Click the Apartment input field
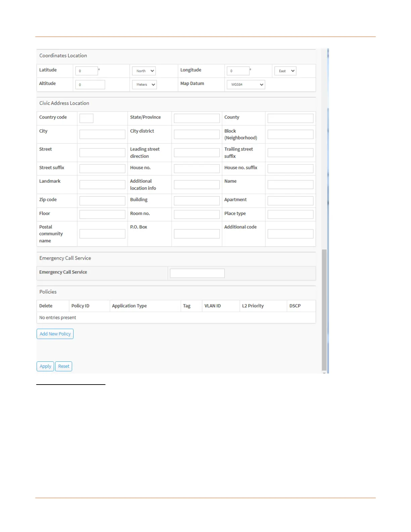411x532 pixels. point(290,201)
